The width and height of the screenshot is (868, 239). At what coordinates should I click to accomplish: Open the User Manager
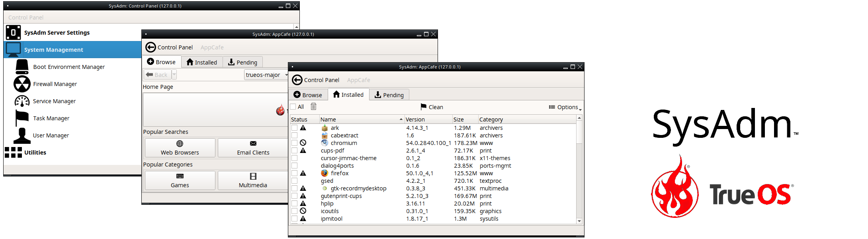pyautogui.click(x=51, y=135)
